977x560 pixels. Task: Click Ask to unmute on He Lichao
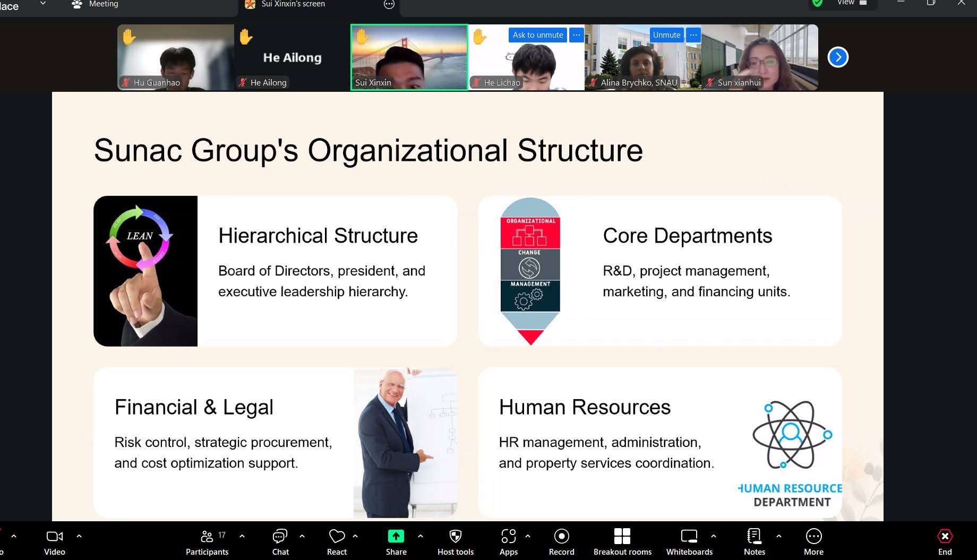(537, 35)
